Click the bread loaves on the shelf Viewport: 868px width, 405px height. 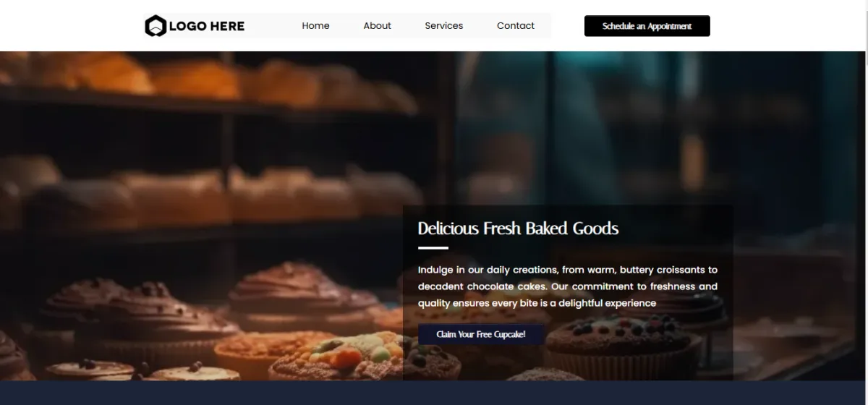(217, 192)
